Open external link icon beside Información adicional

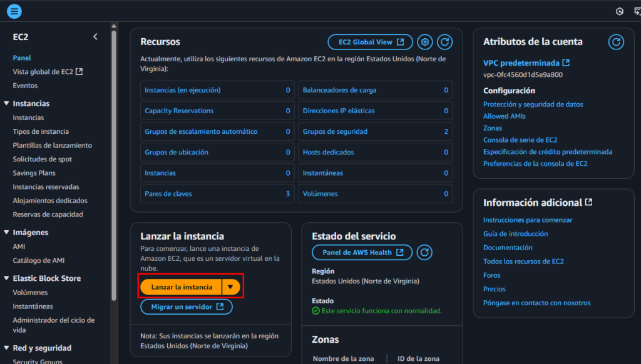pos(588,202)
